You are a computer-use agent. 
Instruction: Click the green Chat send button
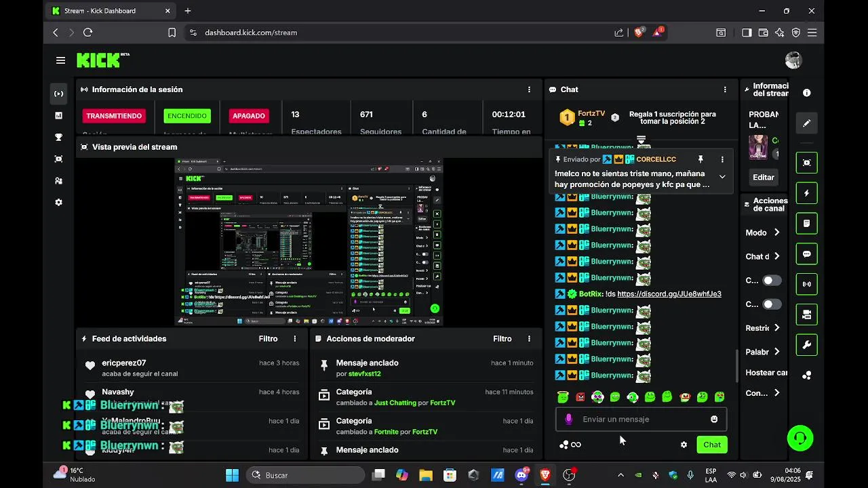tap(712, 445)
